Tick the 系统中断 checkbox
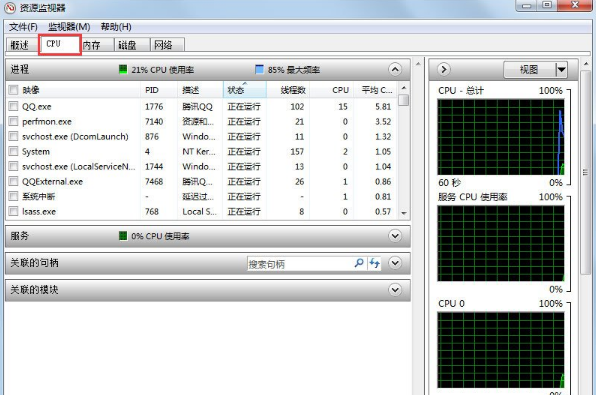 [13, 196]
